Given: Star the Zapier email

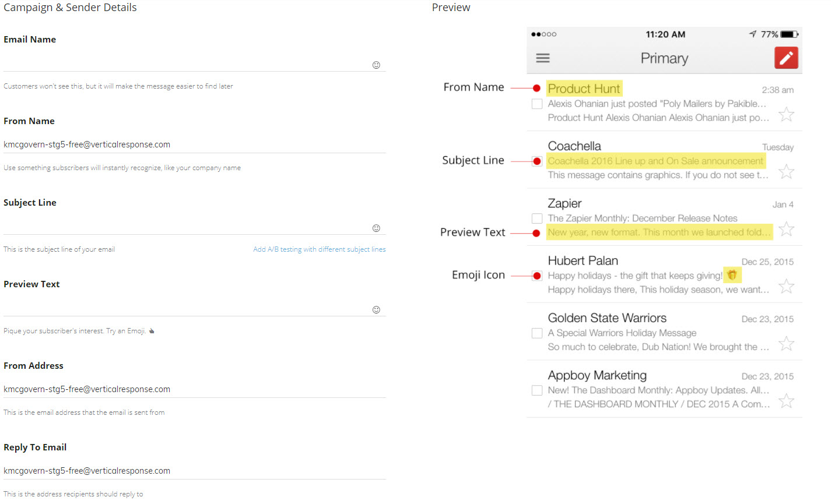Looking at the screenshot, I should [786, 228].
